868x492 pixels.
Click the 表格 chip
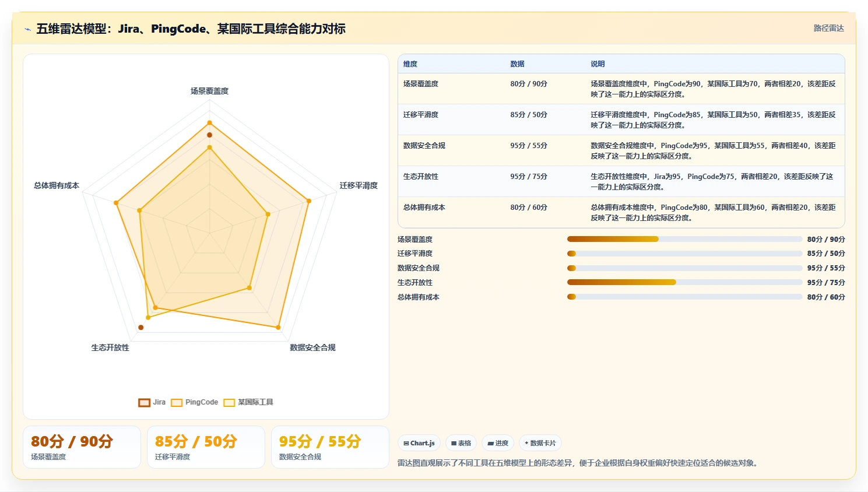461,443
